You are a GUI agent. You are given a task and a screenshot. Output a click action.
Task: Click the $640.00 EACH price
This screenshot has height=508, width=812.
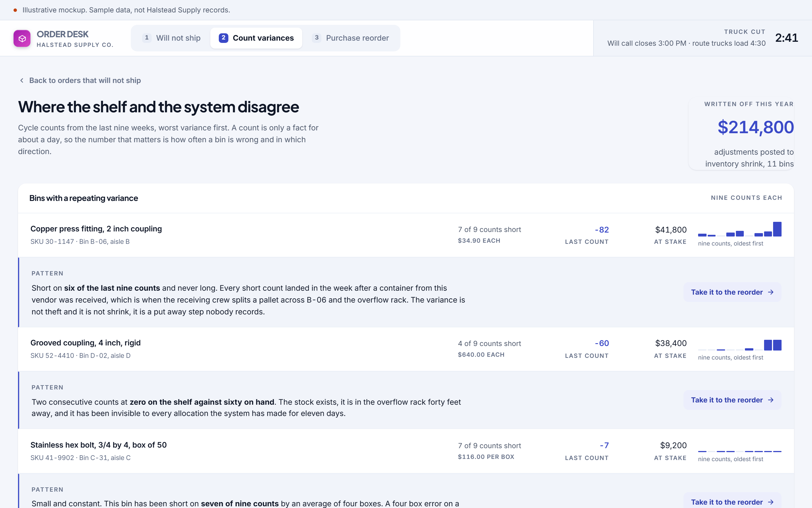click(x=481, y=355)
